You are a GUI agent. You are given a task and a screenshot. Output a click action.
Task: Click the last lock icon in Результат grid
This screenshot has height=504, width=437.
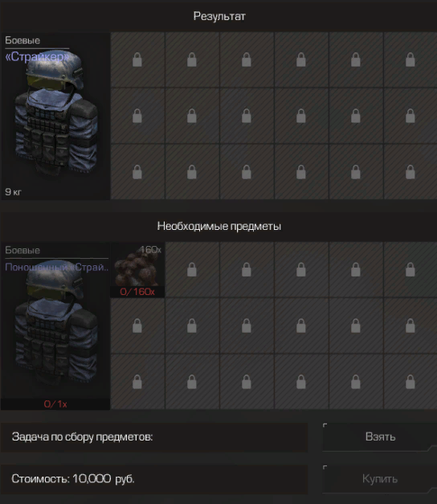[410, 172]
